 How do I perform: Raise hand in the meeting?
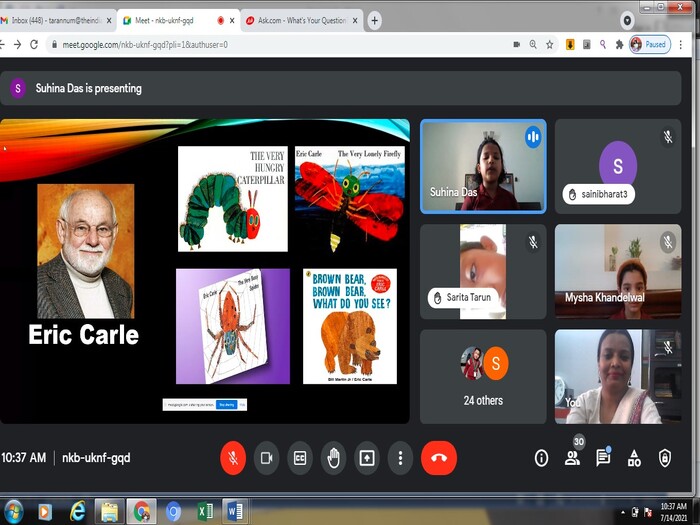pyautogui.click(x=333, y=458)
